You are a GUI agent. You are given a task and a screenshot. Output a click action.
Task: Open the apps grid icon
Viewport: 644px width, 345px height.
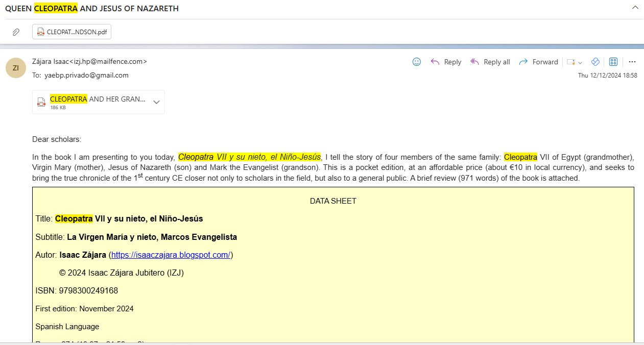coord(613,62)
